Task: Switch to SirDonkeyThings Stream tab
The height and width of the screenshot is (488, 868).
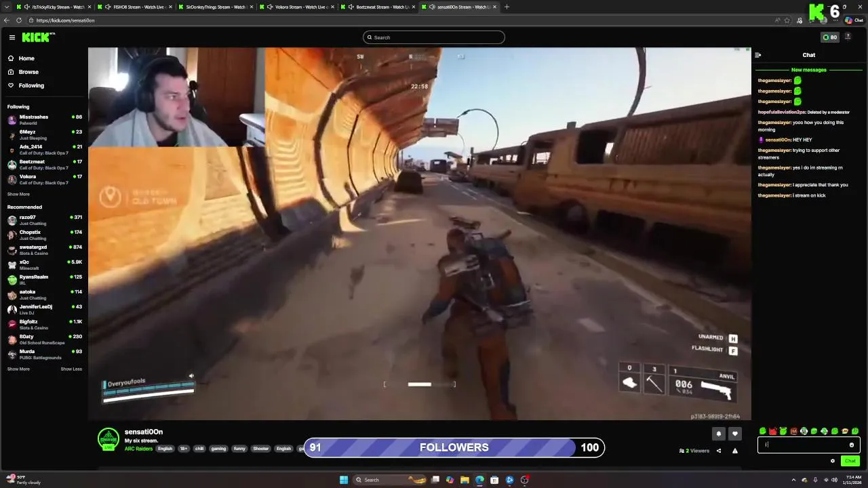Action: coord(216,7)
